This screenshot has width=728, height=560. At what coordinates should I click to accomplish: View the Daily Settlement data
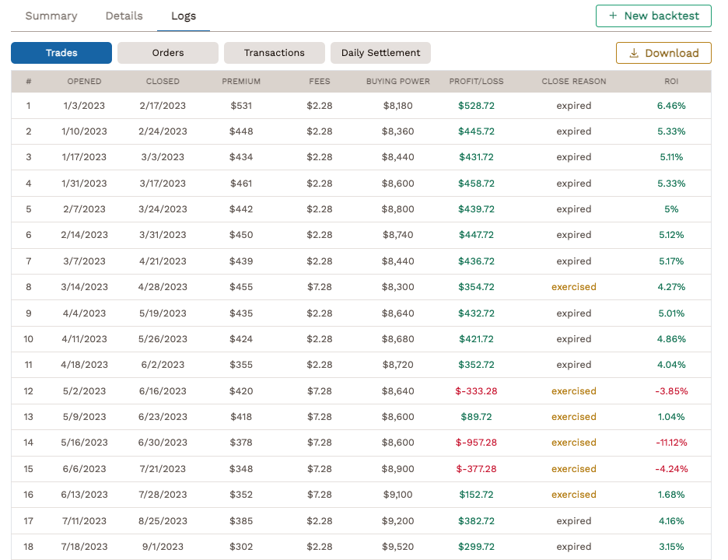pyautogui.click(x=380, y=53)
